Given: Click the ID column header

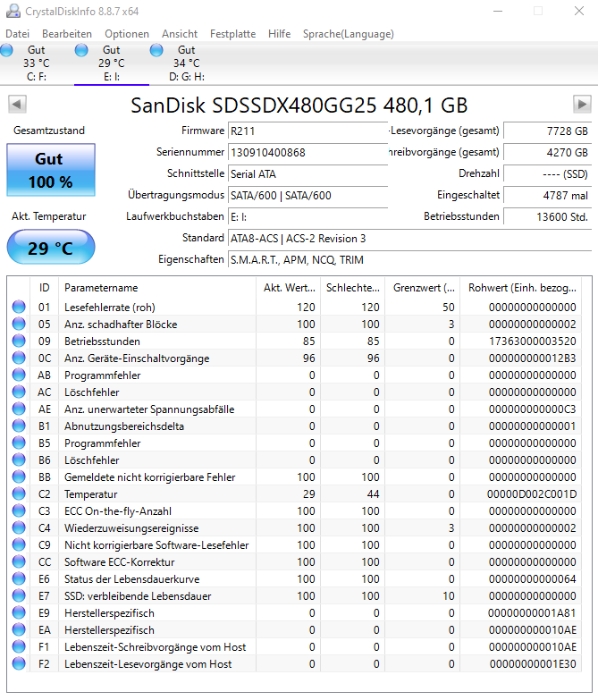Looking at the screenshot, I should 44,288.
